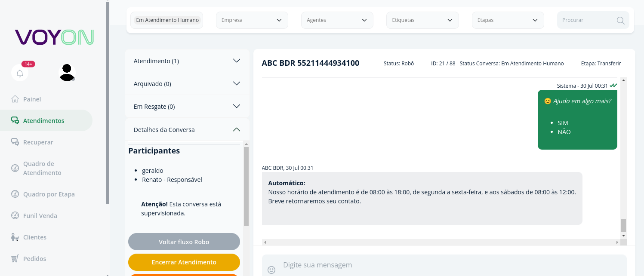Go to Funil Venda menu item
The image size is (644, 276).
pos(40,215)
